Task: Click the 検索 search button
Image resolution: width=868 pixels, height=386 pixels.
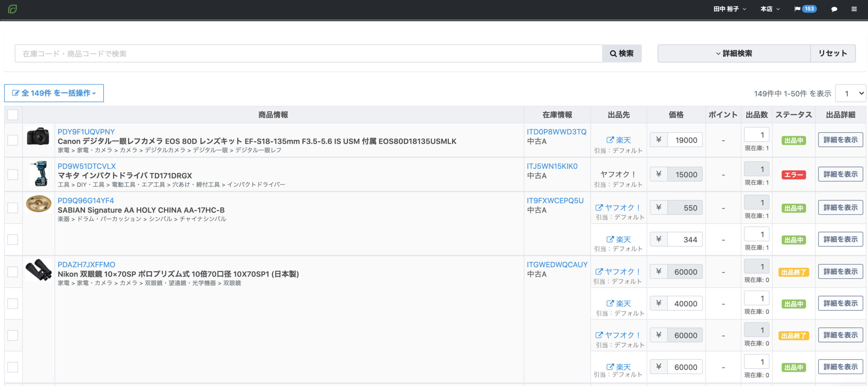Action: point(622,53)
